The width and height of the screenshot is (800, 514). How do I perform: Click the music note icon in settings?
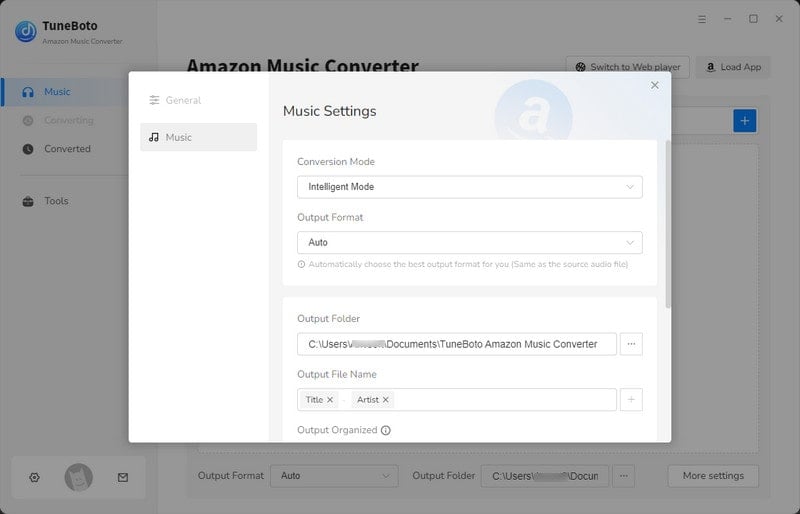click(x=154, y=137)
